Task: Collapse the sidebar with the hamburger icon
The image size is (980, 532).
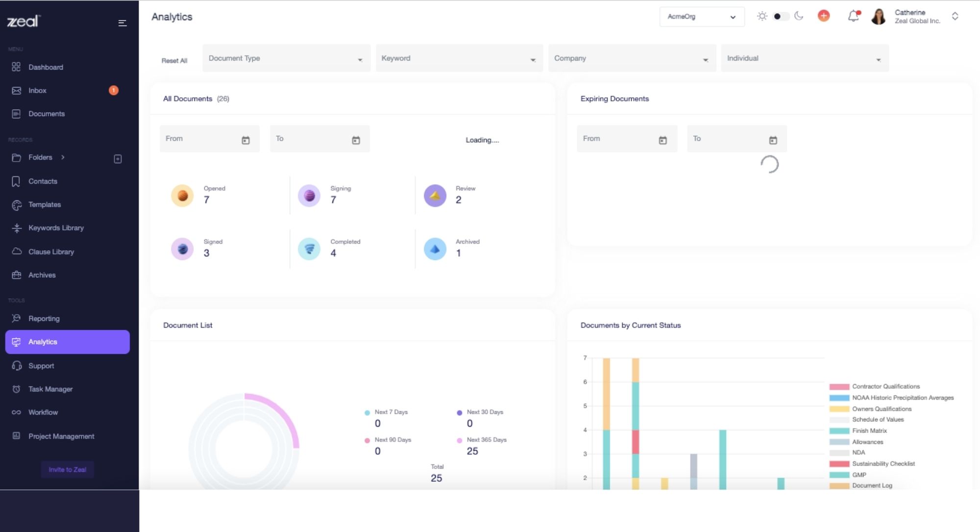Action: [x=122, y=23]
